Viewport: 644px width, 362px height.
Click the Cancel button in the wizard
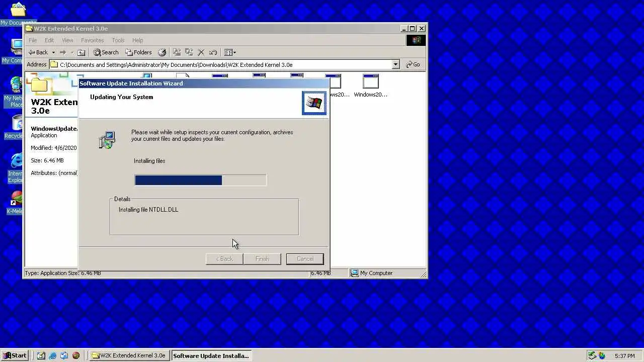tap(305, 259)
